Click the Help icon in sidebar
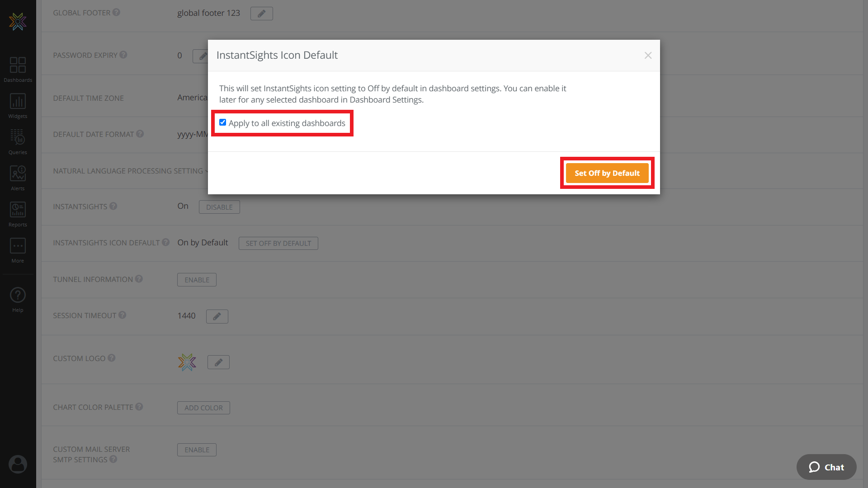Image resolution: width=868 pixels, height=488 pixels. pos(17,295)
